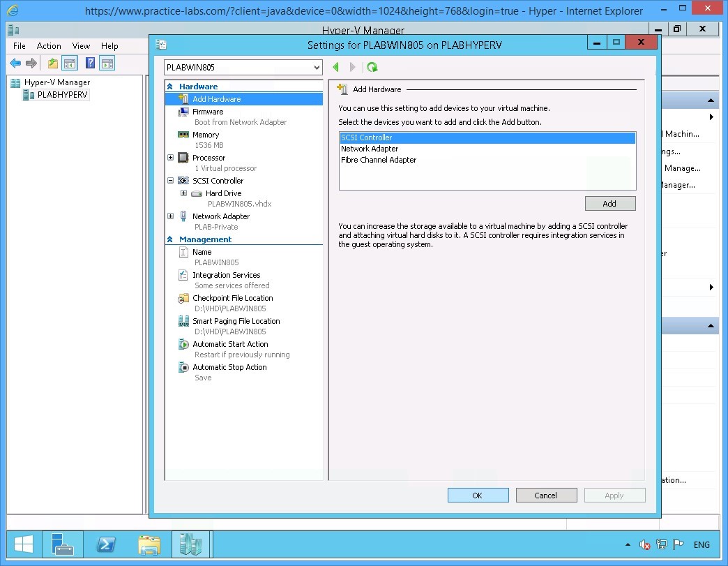
Task: Collapse the SCSI Controller tree node
Action: click(x=171, y=180)
